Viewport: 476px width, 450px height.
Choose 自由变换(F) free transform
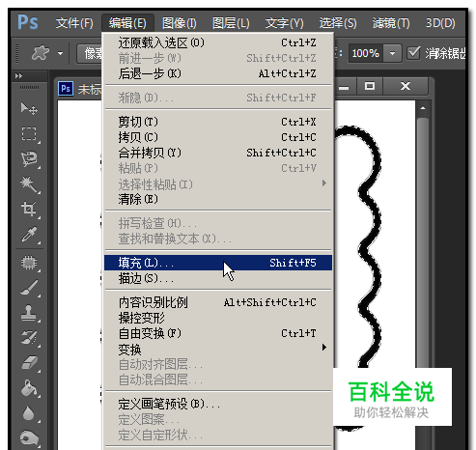point(218,333)
